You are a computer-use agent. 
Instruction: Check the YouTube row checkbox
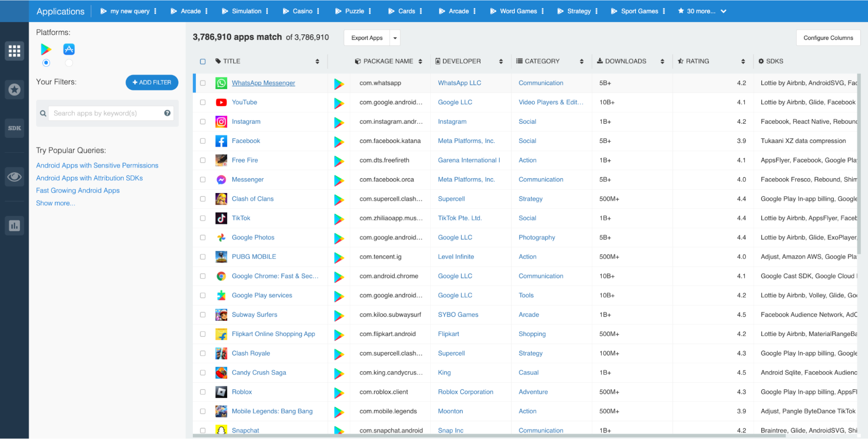[203, 102]
